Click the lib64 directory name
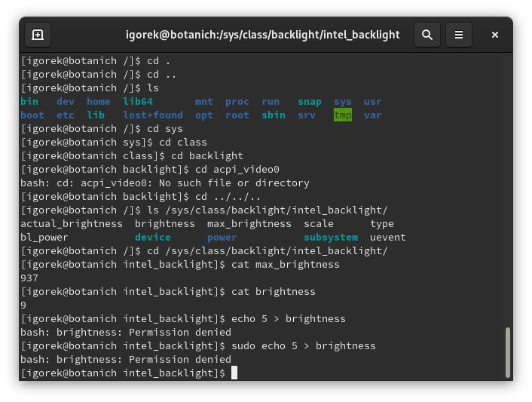Viewport: 532px width, 402px height. [138, 102]
